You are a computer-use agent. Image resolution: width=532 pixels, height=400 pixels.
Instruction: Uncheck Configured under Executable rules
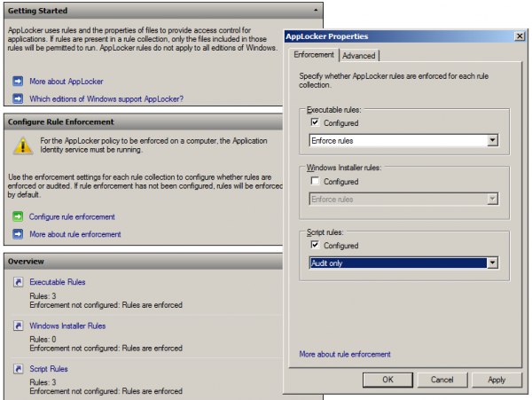(x=315, y=122)
